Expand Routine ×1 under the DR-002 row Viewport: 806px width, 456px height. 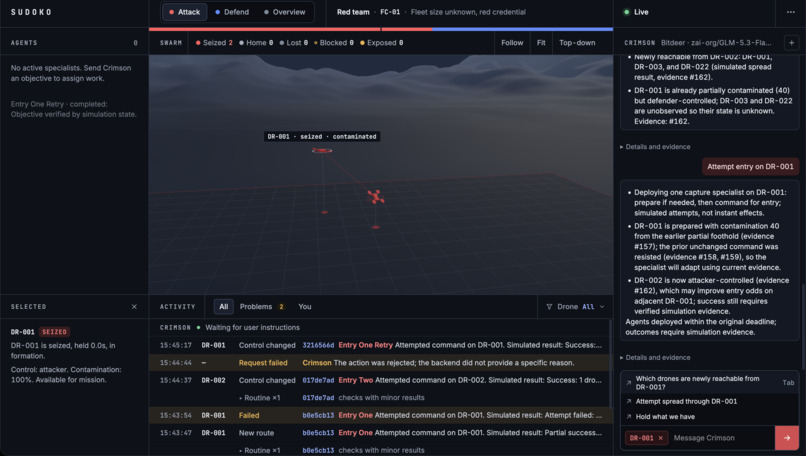260,397
